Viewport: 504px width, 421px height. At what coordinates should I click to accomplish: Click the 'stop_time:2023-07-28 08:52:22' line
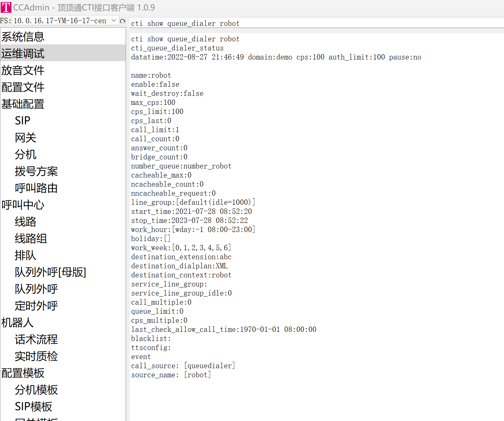click(x=190, y=221)
